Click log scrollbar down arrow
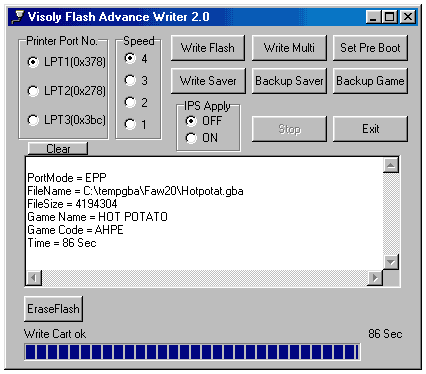This screenshot has width=426, height=374. coord(391,262)
